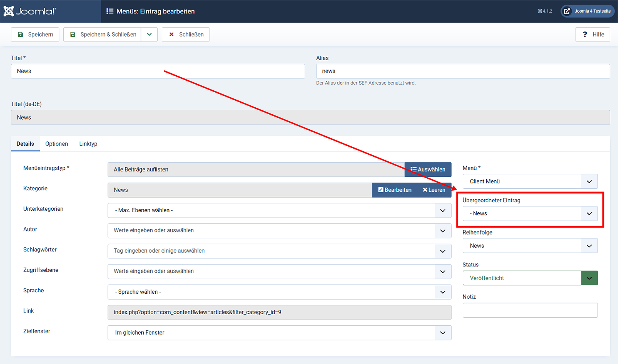This screenshot has width=618, height=364.
Task: Click the Joomla logo in header
Action: (x=30, y=11)
